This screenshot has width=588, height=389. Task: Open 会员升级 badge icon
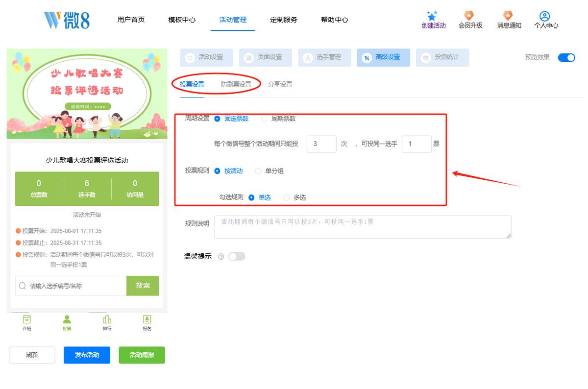coord(469,16)
